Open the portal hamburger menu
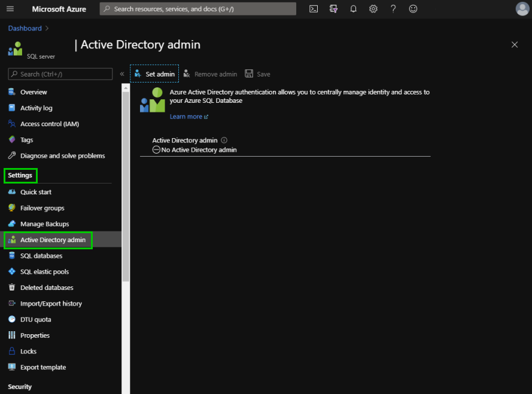The image size is (532, 394). [x=10, y=9]
